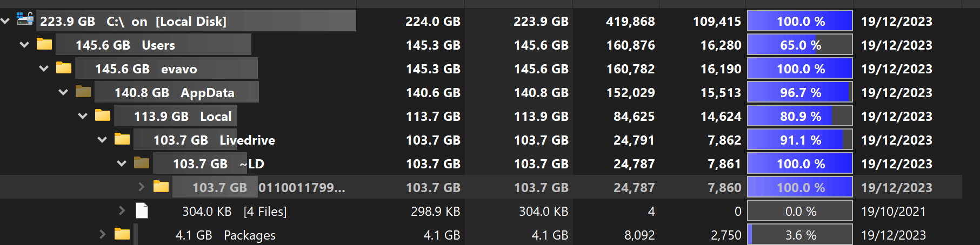The height and width of the screenshot is (245, 980).
Task: Click the [4 Files] document icon
Action: tap(142, 210)
